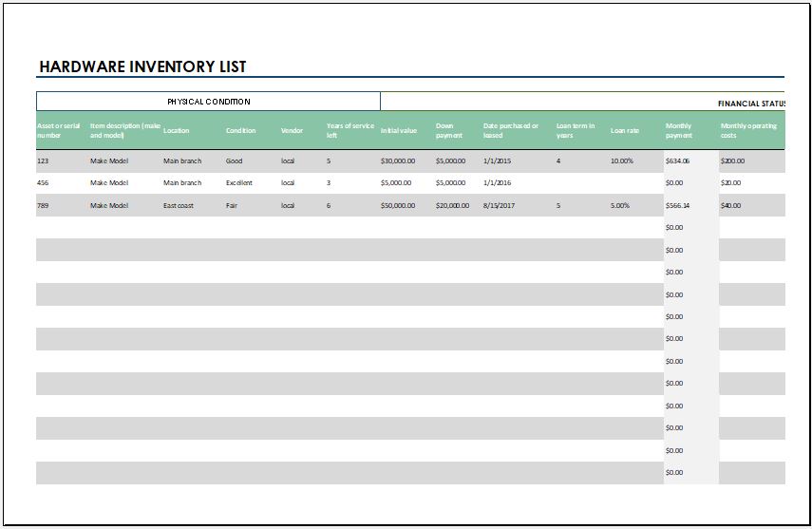Click the Down payment column header
Image resolution: width=812 pixels, height=529 pixels.
coord(448,130)
